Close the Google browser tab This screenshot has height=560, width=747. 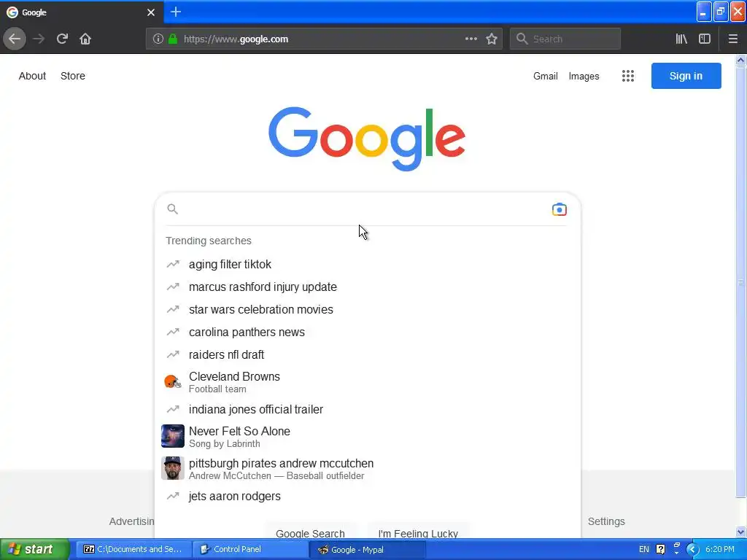(150, 12)
